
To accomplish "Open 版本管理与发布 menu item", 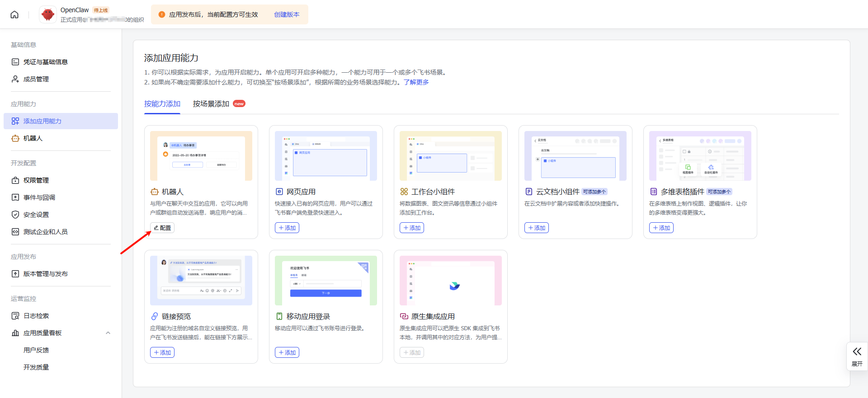I will 61,274.
